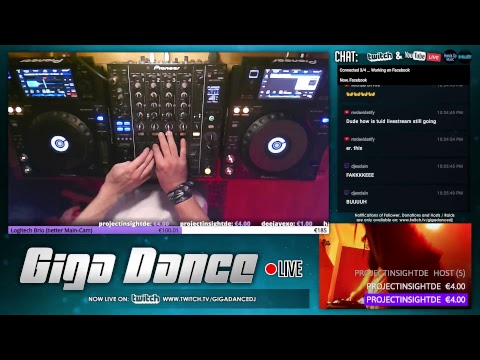Click the emoji row chat message
The width and height of the screenshot is (480, 360).
point(361,94)
